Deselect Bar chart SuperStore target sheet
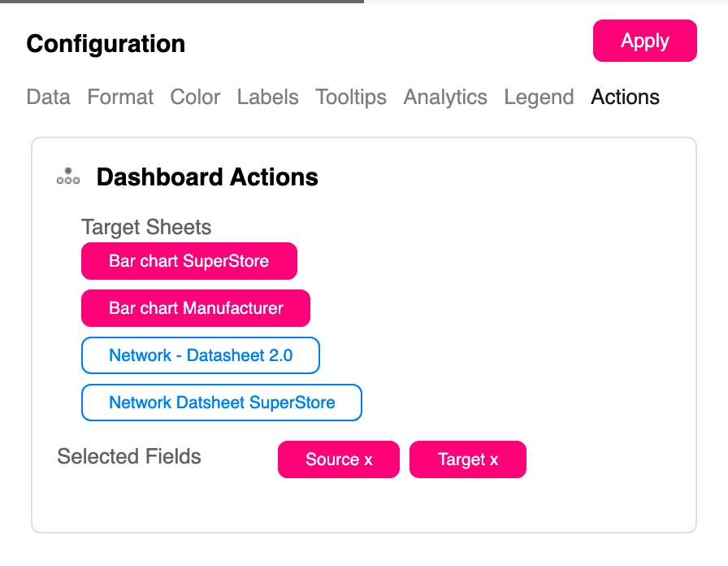728x566 pixels. coord(188,261)
